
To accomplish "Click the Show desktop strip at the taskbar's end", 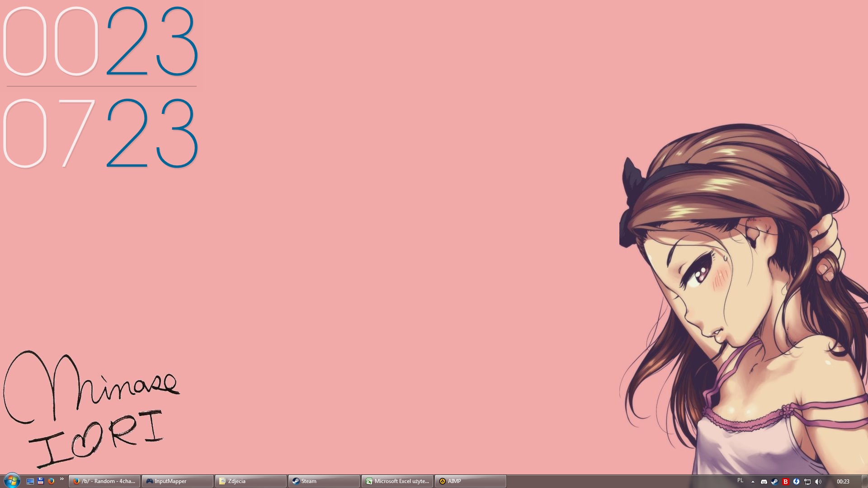I will click(x=864, y=481).
